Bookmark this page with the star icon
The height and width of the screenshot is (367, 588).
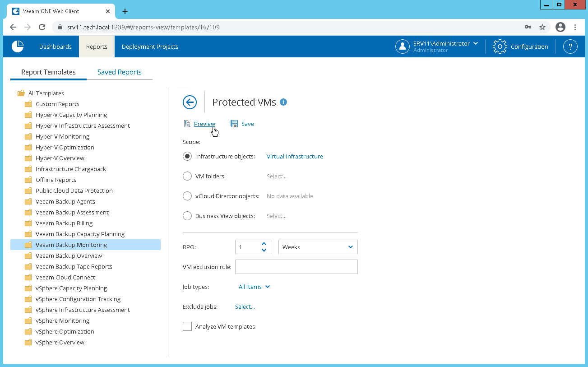[542, 27]
